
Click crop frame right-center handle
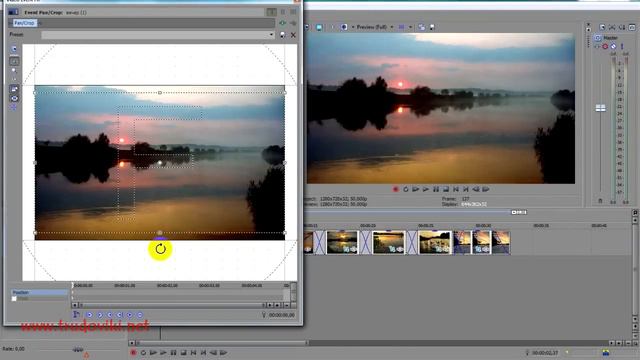(x=284, y=162)
